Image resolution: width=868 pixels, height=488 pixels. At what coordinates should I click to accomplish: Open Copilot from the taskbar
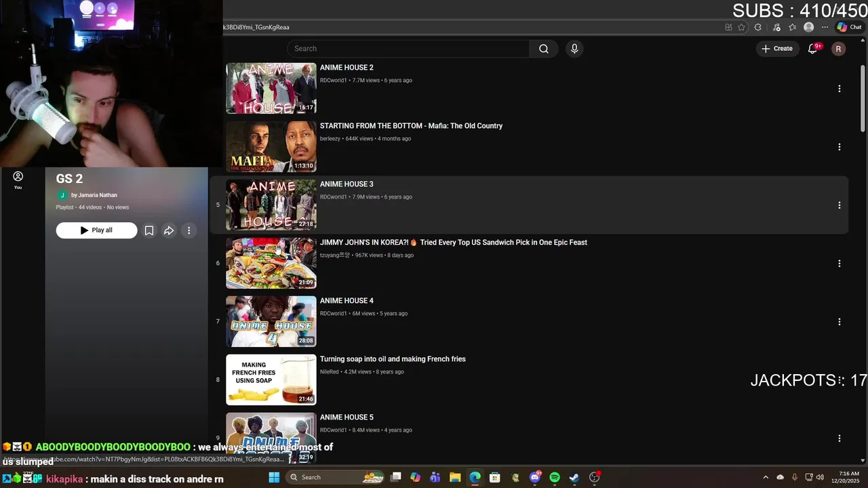(x=416, y=477)
